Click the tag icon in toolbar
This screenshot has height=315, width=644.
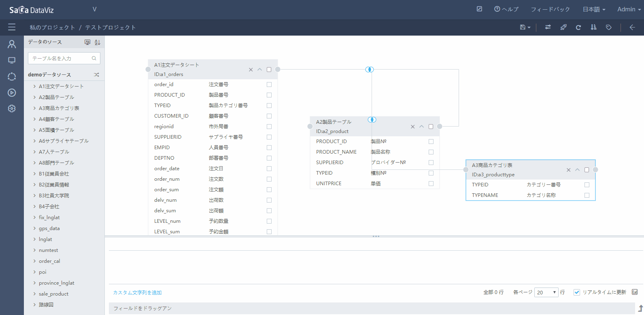tap(608, 27)
